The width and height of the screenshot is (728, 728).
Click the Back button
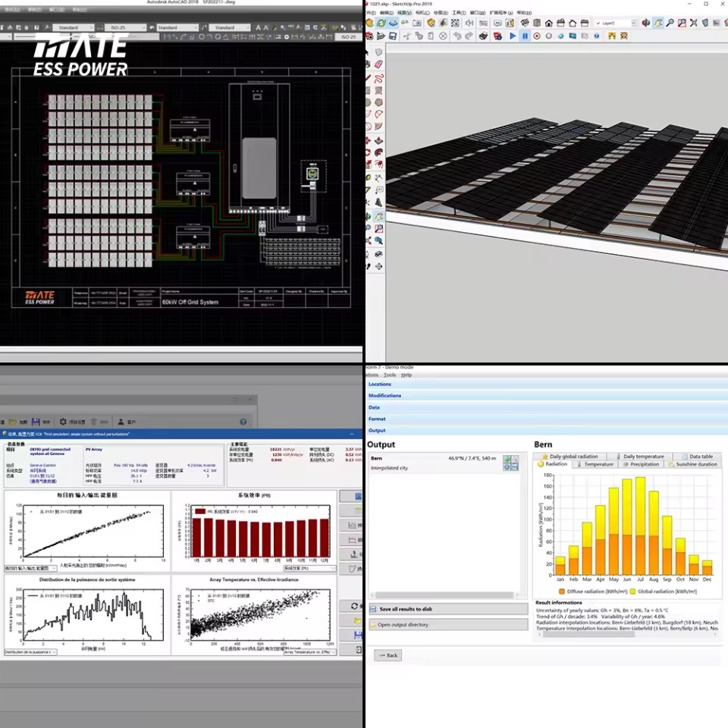(x=388, y=655)
